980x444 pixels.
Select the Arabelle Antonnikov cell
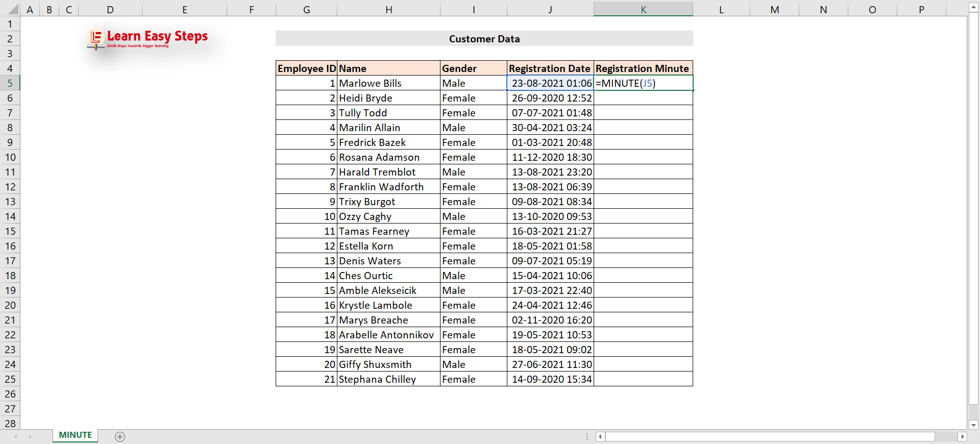click(389, 335)
